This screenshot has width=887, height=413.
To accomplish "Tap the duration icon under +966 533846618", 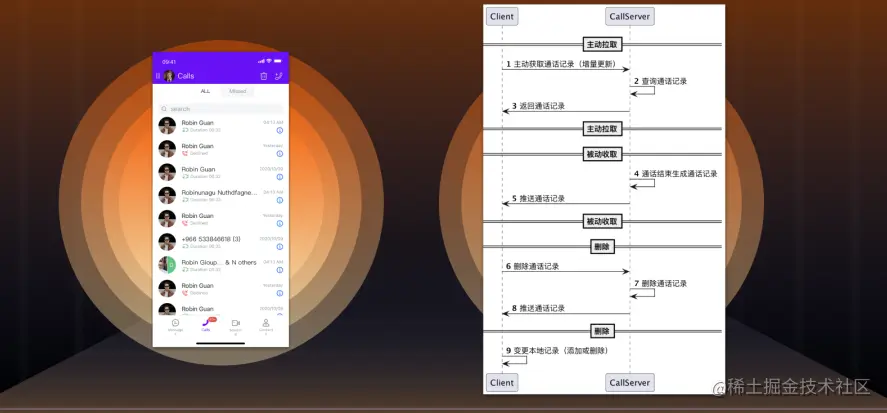I will coord(185,247).
